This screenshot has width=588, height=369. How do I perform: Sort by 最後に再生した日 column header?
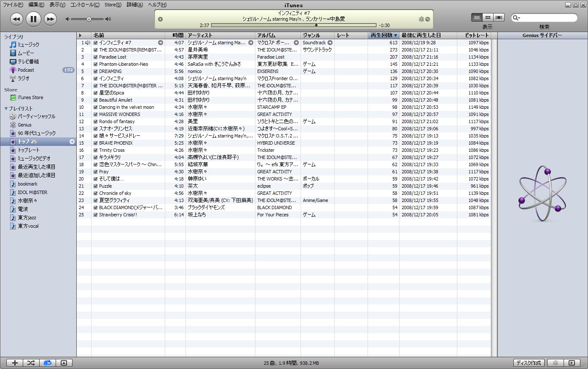click(x=428, y=35)
